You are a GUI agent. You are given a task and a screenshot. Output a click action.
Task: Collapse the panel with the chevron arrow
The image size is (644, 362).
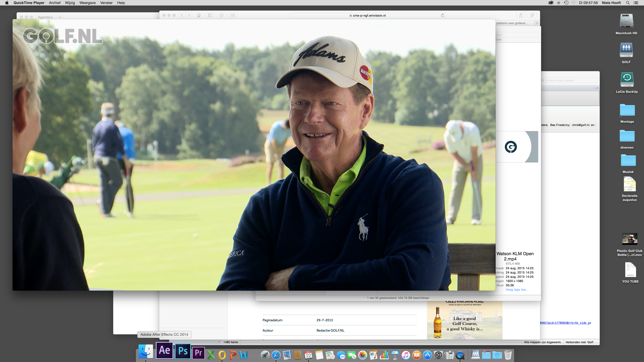(x=597, y=88)
